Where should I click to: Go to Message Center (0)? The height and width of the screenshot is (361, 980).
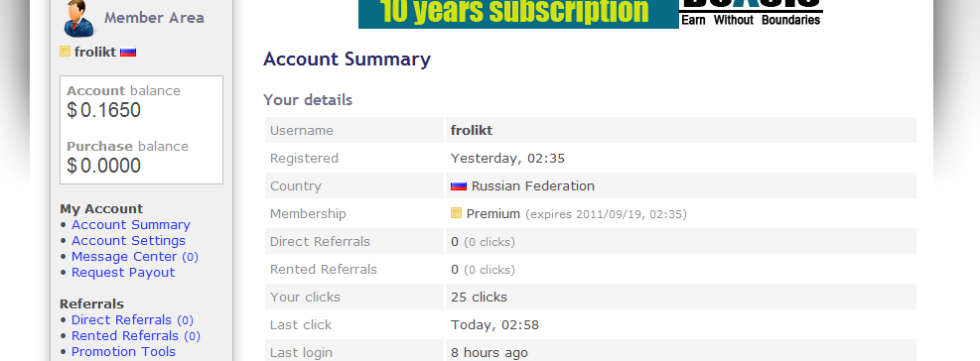134,257
